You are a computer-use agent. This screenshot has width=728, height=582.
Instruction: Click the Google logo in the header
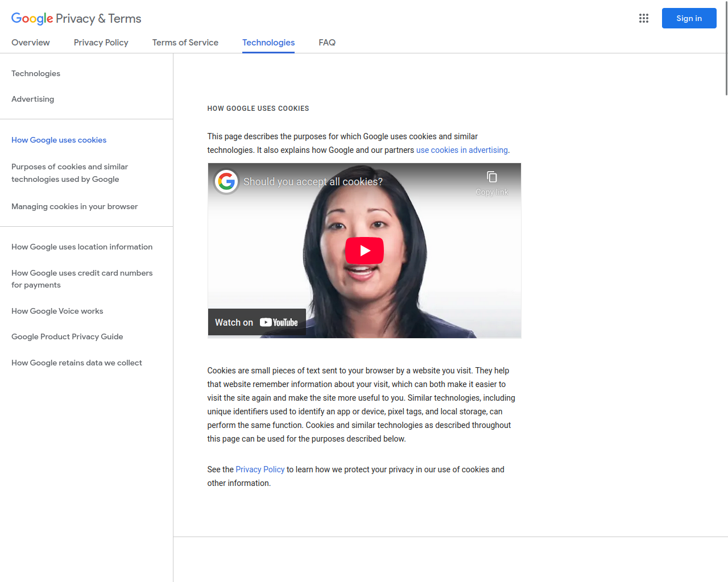32,19
